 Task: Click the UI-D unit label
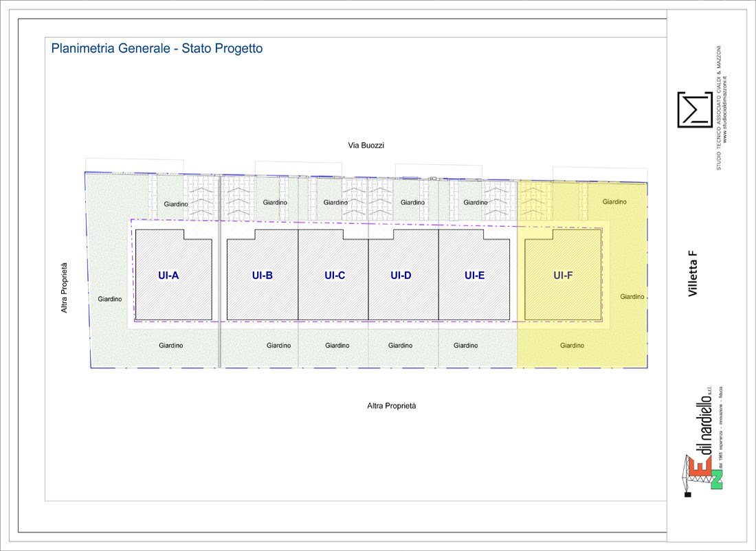401,275
